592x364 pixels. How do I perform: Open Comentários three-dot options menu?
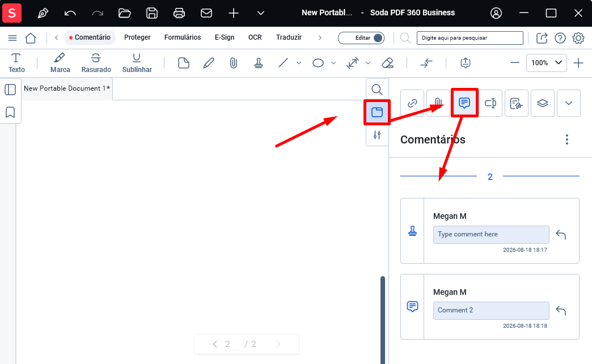click(x=566, y=139)
